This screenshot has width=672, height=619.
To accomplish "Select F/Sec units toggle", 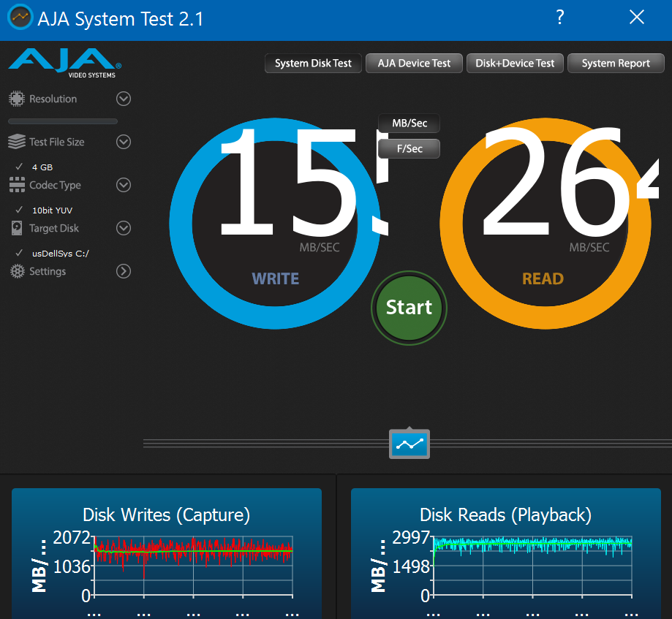I will click(x=409, y=148).
